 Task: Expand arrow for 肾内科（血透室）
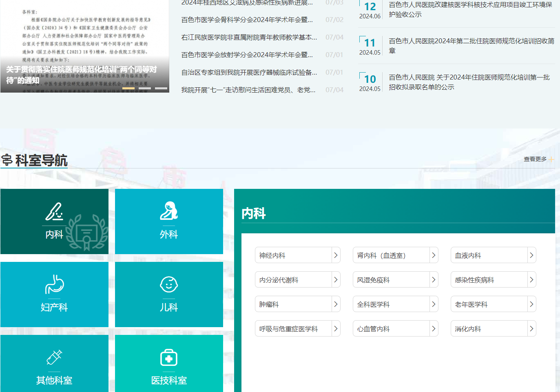434,255
